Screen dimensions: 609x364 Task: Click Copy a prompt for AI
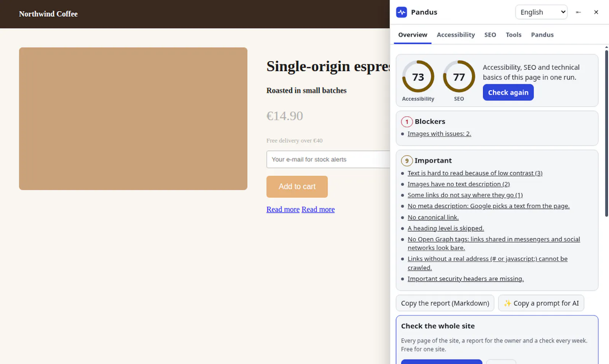pyautogui.click(x=541, y=303)
